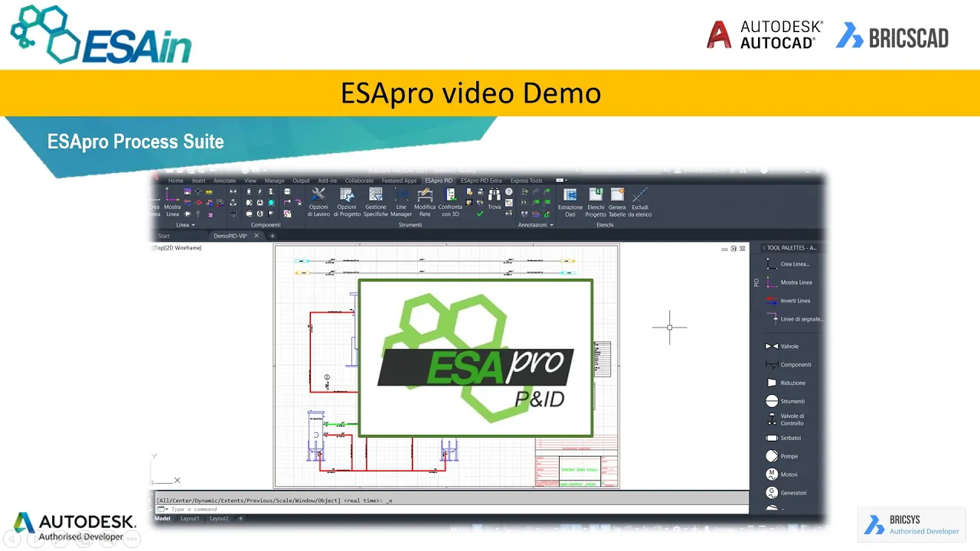Select the DemoPID-V8 drawing tab
The height and width of the screenshot is (551, 980).
point(230,236)
